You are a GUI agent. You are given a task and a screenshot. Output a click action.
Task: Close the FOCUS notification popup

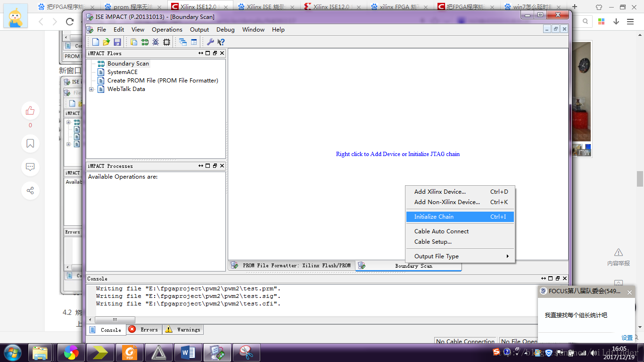pyautogui.click(x=629, y=292)
